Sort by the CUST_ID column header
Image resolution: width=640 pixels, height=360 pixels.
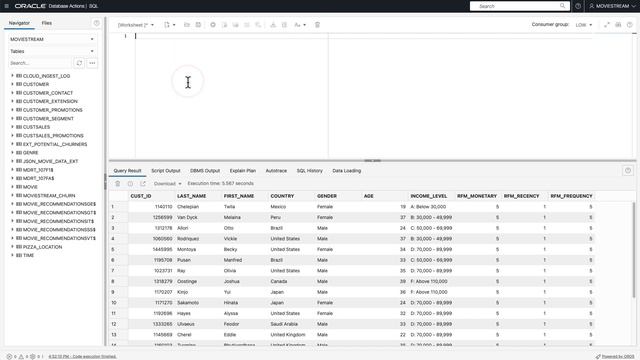tap(152, 196)
